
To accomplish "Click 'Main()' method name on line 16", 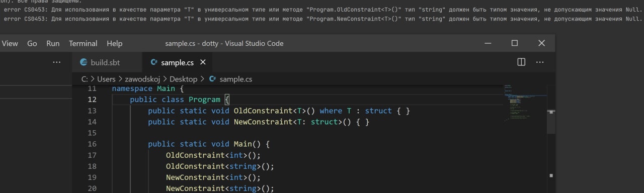I will [x=247, y=144].
